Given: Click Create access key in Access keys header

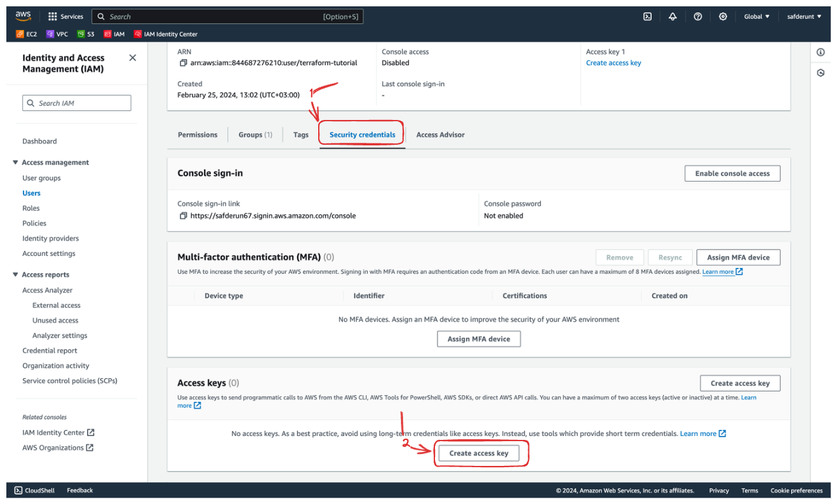Looking at the screenshot, I should (x=740, y=383).
